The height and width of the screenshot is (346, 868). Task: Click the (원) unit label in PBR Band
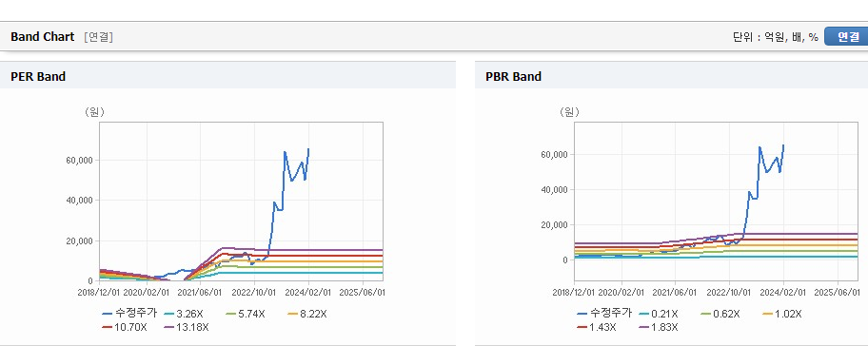tap(569, 112)
